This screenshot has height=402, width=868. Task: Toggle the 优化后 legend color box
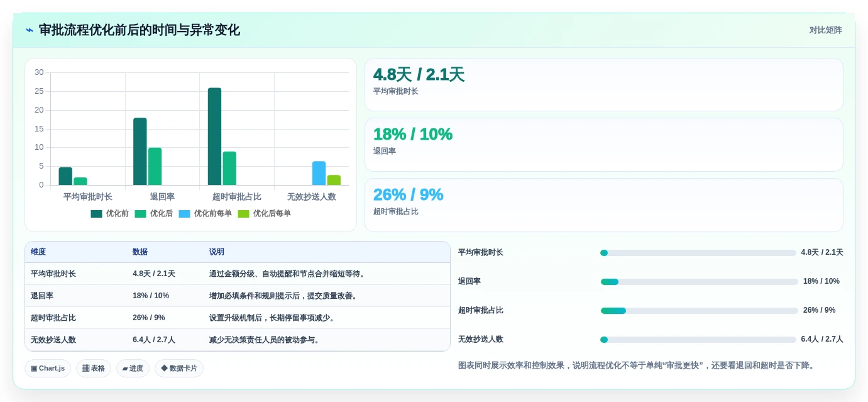tap(140, 214)
